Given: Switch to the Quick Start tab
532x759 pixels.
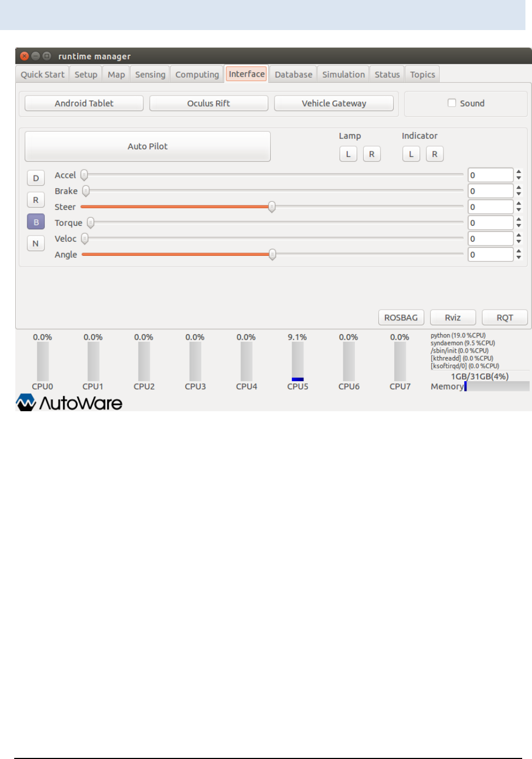Looking at the screenshot, I should (x=42, y=74).
